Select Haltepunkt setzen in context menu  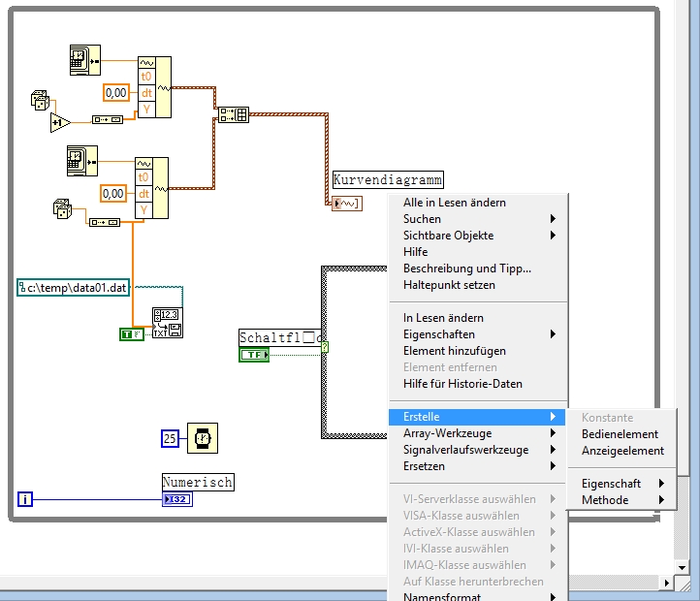pyautogui.click(x=449, y=285)
